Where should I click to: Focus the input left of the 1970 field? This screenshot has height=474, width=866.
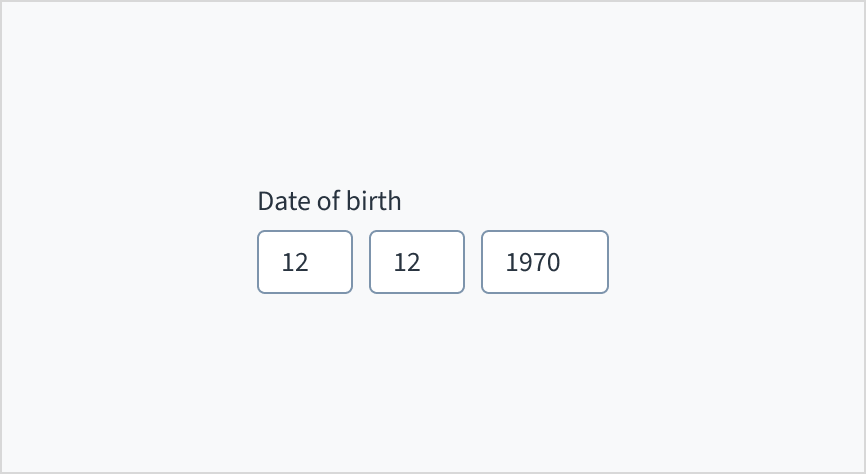pyautogui.click(x=417, y=262)
